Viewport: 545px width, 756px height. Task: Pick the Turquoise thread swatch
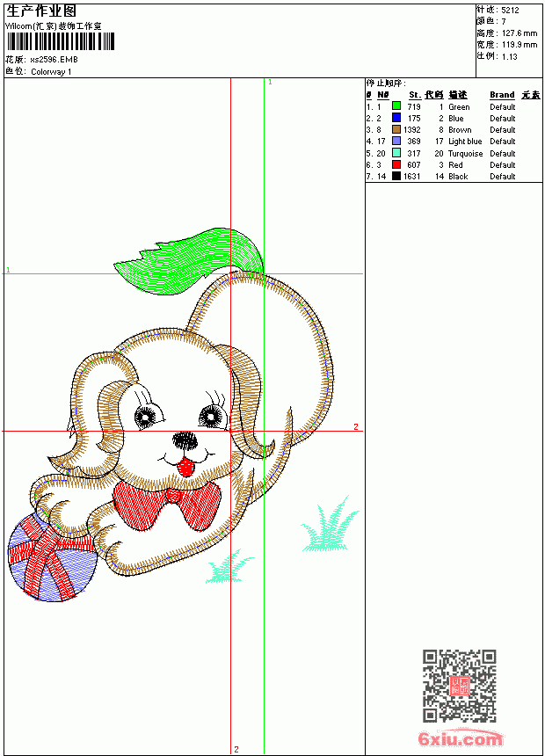coord(396,153)
